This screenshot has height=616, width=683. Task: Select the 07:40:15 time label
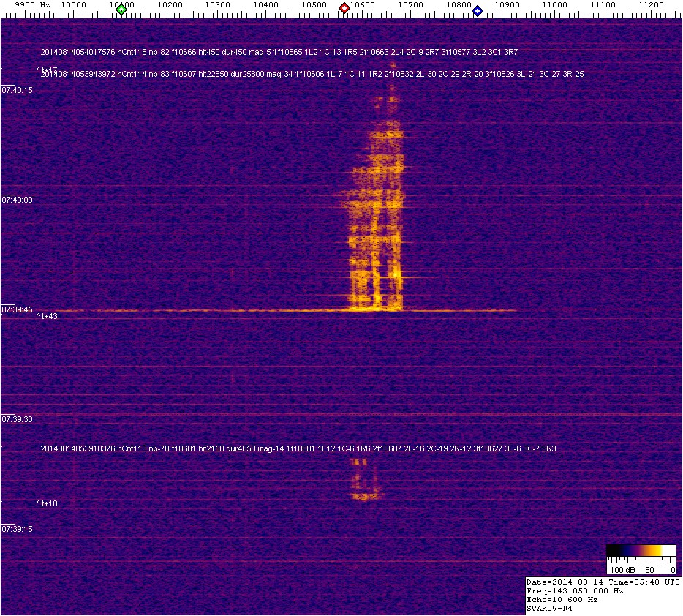pyautogui.click(x=17, y=90)
